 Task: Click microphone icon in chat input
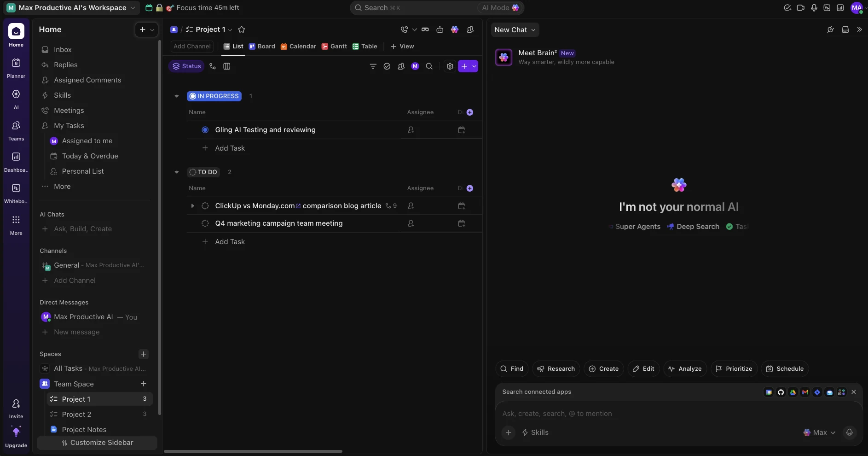(850, 433)
